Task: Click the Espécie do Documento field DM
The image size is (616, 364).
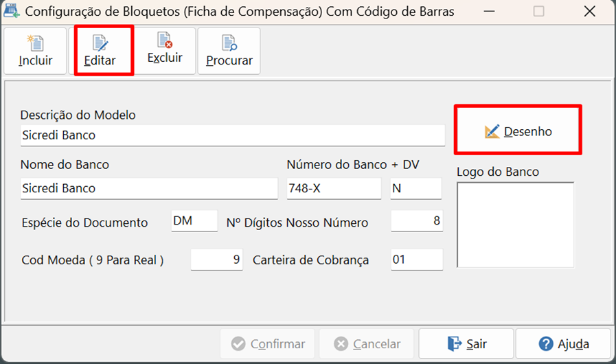Action: 194,220
